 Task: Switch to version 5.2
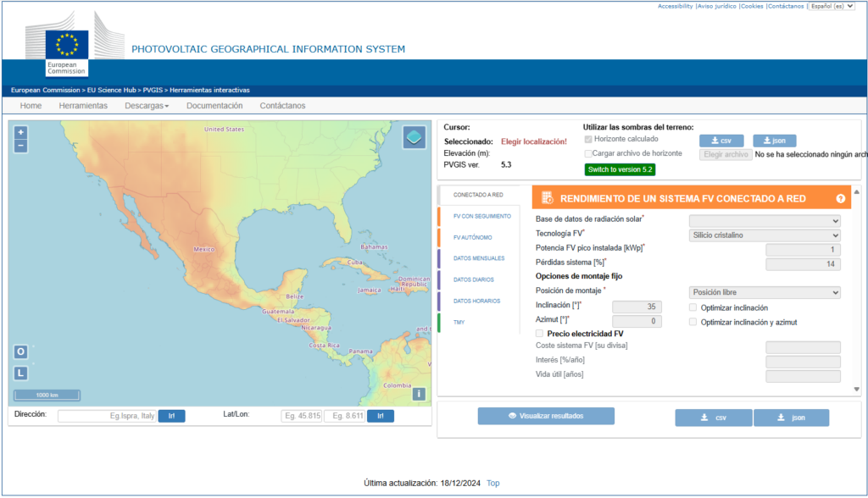[x=620, y=169]
